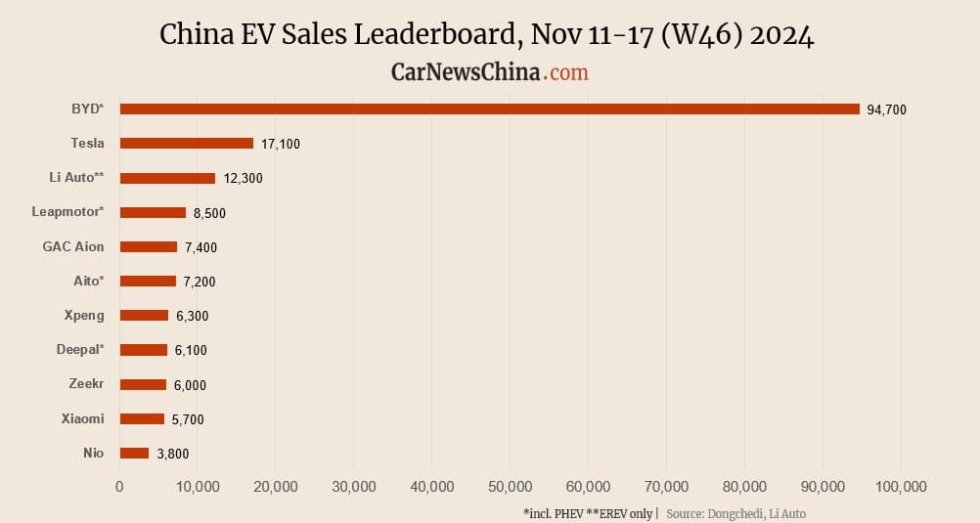Click the Nio brand label
Screen dimensions: 980x523
(94, 453)
